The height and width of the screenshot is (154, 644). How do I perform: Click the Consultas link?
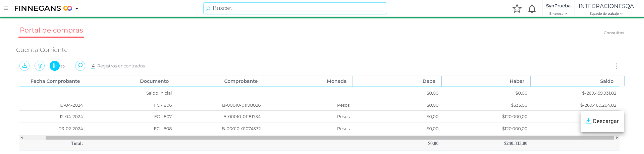pyautogui.click(x=614, y=33)
